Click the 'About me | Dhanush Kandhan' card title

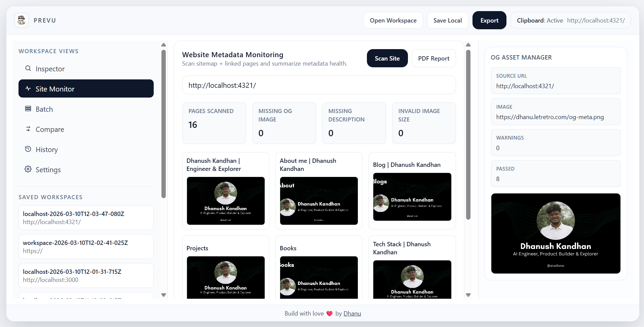(308, 165)
